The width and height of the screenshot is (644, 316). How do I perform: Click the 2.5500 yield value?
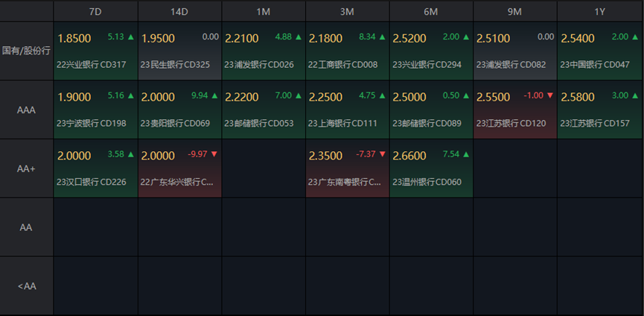click(x=494, y=98)
